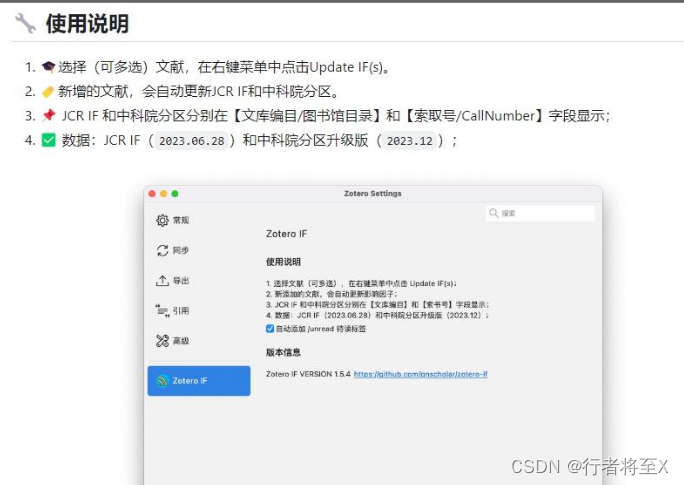Screen dimensions: 684x485
Task: Click the date code 2023.06.28
Action: pyautogui.click(x=192, y=141)
